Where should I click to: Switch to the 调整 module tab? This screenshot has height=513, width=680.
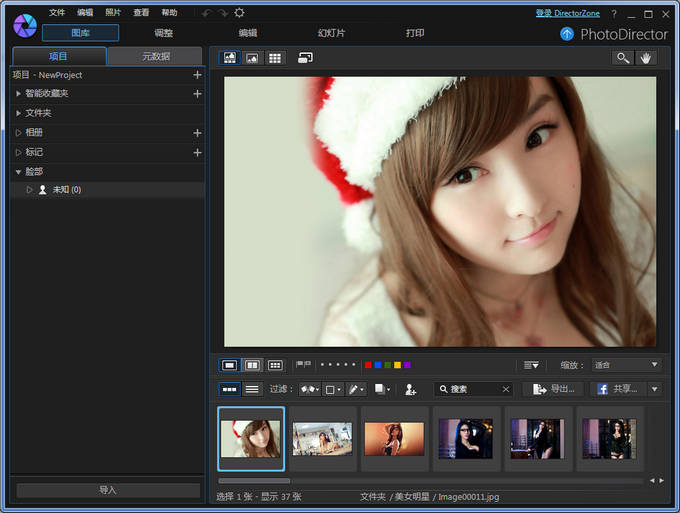[x=163, y=33]
